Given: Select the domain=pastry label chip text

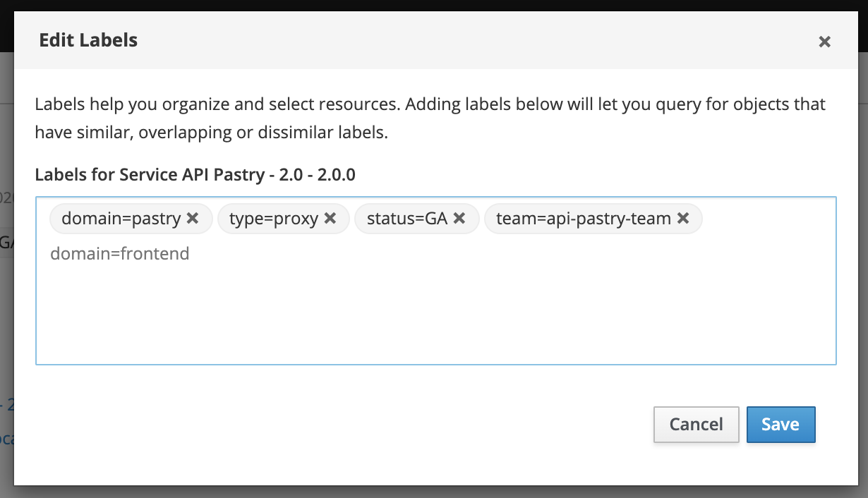Looking at the screenshot, I should click(121, 219).
